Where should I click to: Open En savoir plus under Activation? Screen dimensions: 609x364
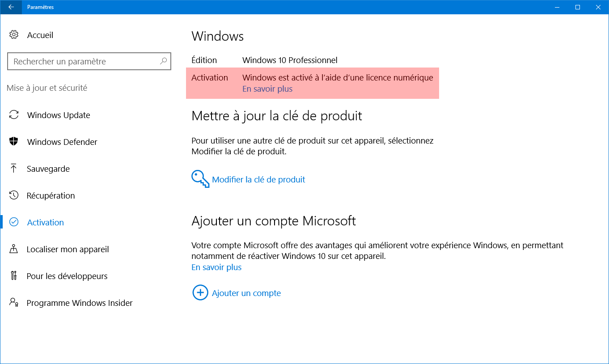coord(267,89)
